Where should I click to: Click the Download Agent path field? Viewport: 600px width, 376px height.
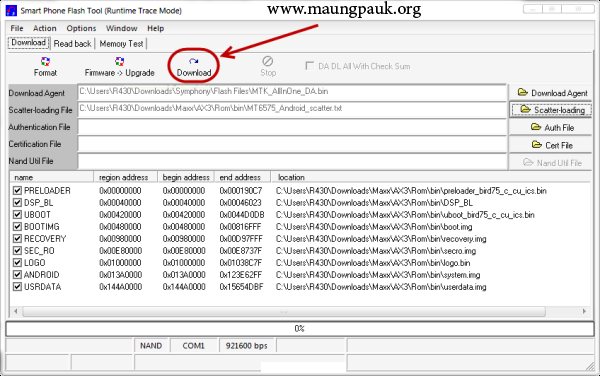(x=292, y=92)
